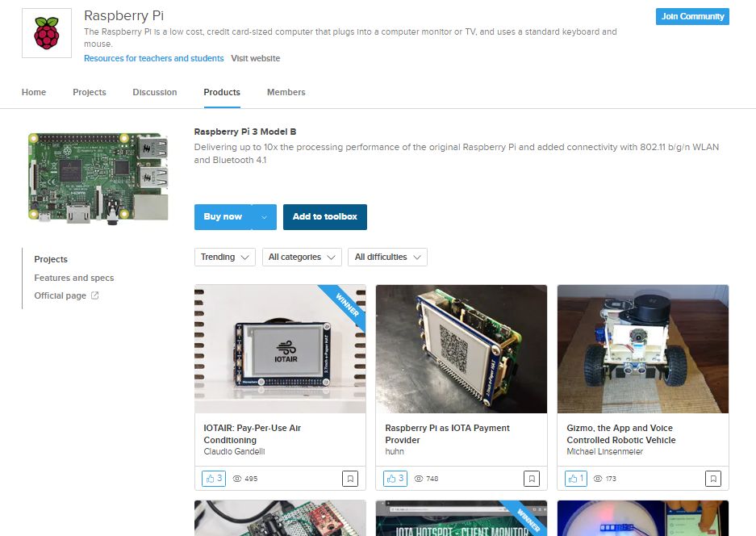The height and width of the screenshot is (536, 756).
Task: Click the Raspberry Pi community title
Action: [124, 15]
